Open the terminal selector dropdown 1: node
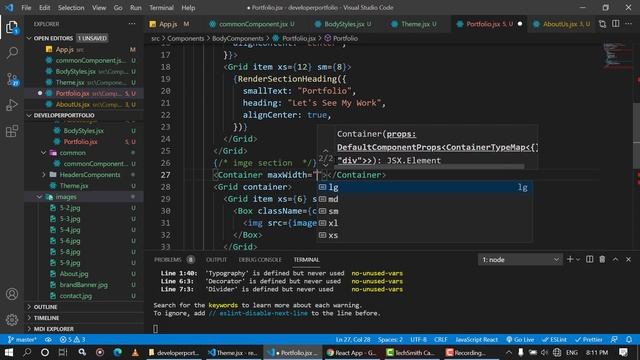This screenshot has width=640, height=360. pyautogui.click(x=520, y=260)
